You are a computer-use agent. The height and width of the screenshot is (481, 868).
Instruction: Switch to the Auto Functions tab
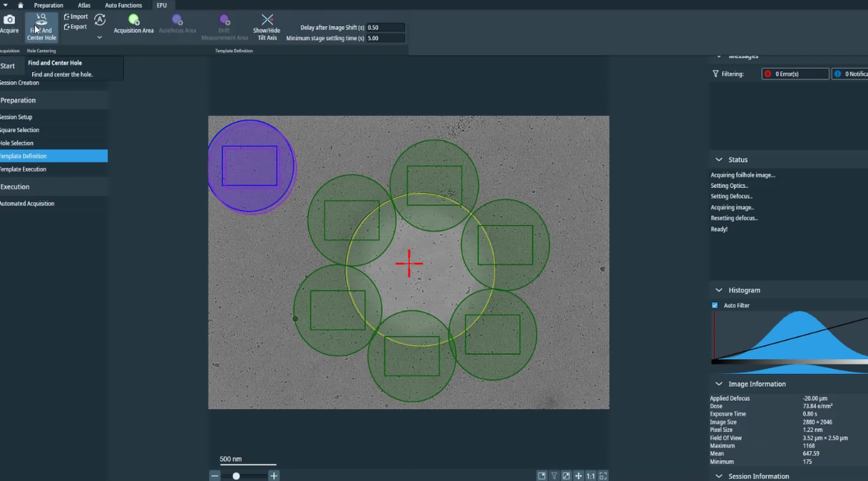pyautogui.click(x=123, y=5)
